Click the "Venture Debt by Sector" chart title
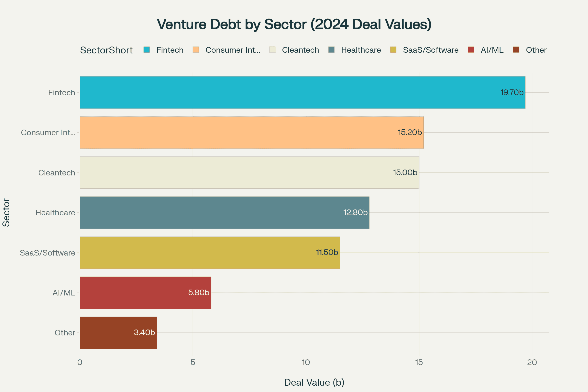The height and width of the screenshot is (392, 588). click(x=294, y=24)
